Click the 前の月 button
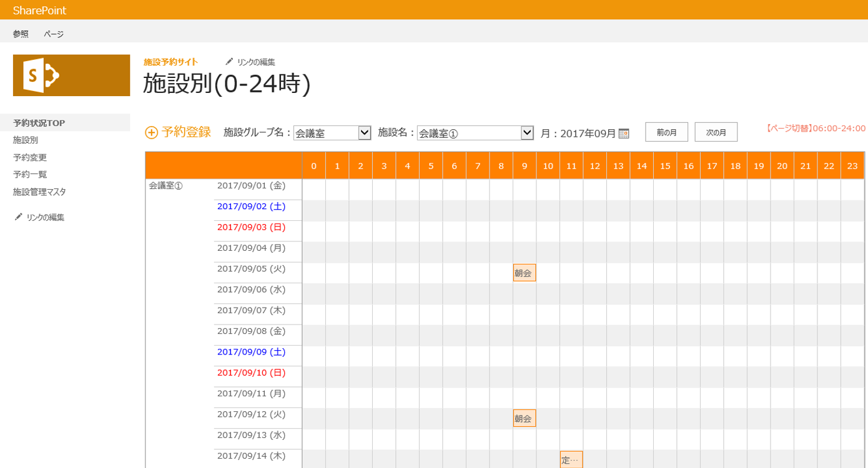 (666, 132)
